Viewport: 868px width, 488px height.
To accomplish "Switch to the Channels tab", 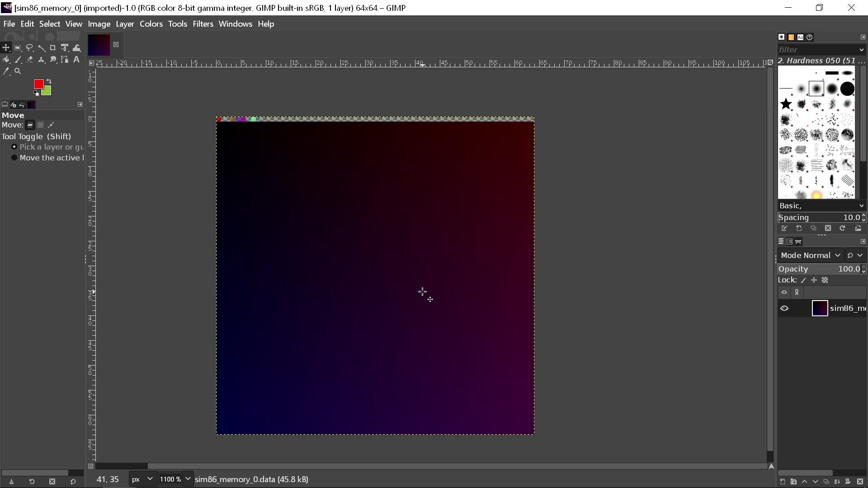I will pyautogui.click(x=790, y=241).
